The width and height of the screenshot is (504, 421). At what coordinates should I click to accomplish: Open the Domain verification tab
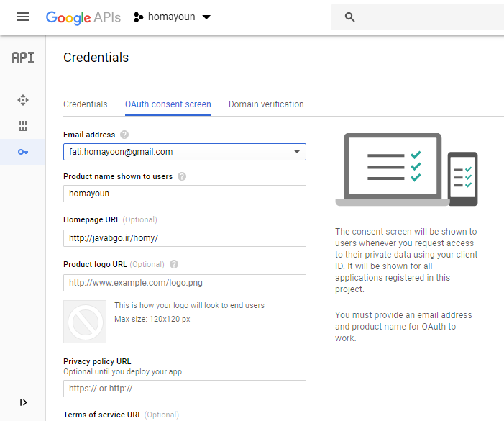click(x=266, y=104)
